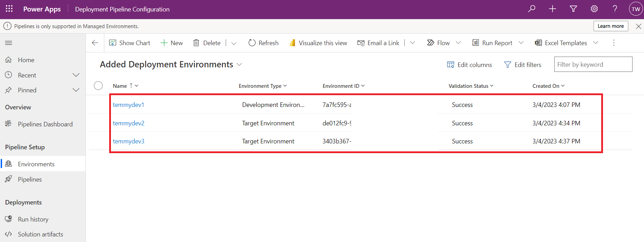Collapse the hamburger site map menu
Screen dimensions: 644x242
[9, 43]
